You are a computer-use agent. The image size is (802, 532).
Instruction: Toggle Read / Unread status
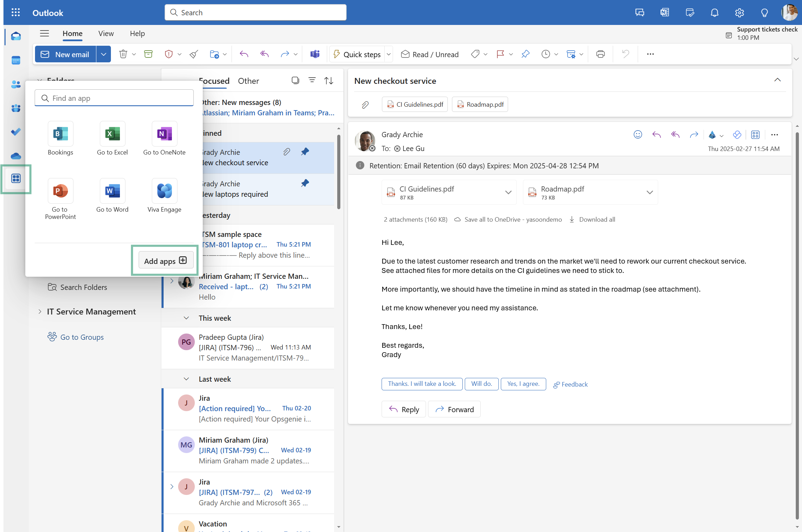pyautogui.click(x=430, y=54)
